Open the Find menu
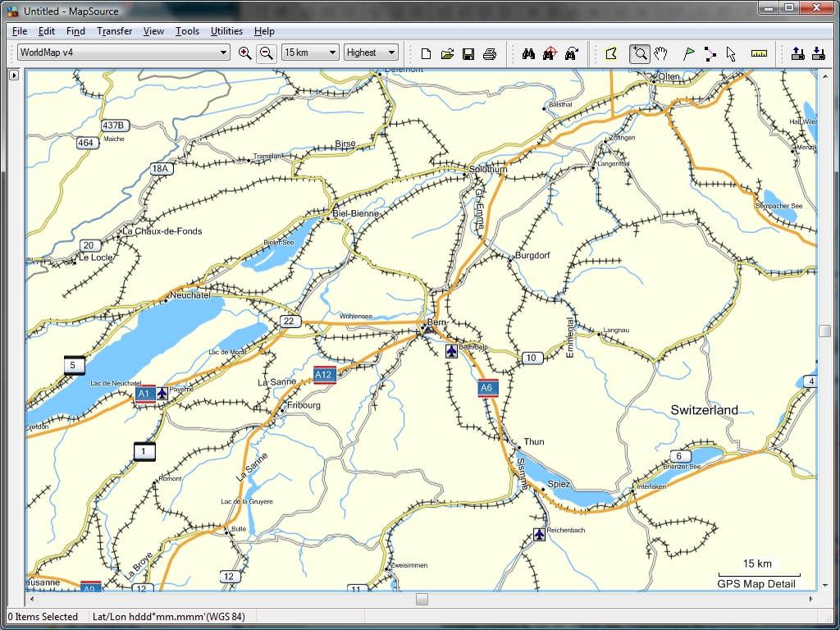Image resolution: width=840 pixels, height=630 pixels. tap(75, 31)
